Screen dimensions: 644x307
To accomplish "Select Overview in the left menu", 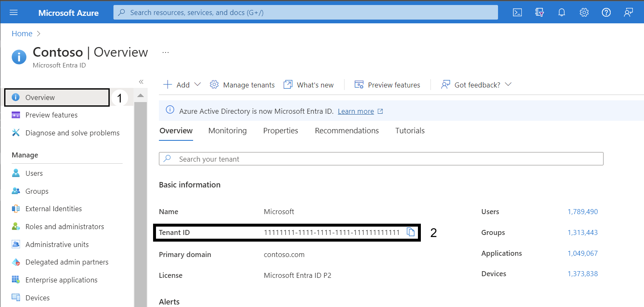I will (x=57, y=97).
